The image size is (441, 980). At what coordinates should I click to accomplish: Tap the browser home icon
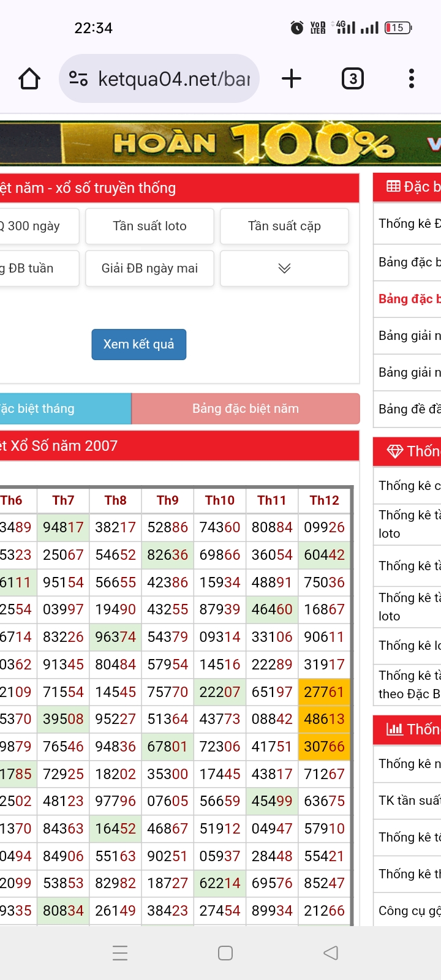[x=29, y=78]
